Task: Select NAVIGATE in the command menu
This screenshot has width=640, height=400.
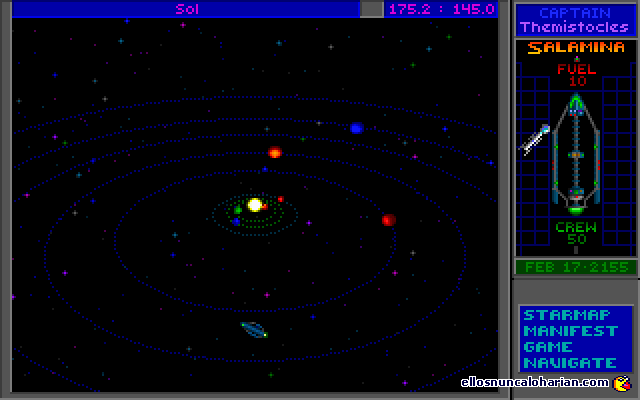Action: click(570, 363)
